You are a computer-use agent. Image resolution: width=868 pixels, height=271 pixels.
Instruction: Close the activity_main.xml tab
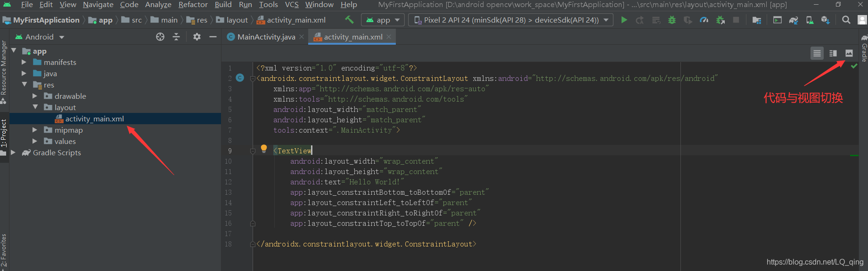tap(389, 37)
